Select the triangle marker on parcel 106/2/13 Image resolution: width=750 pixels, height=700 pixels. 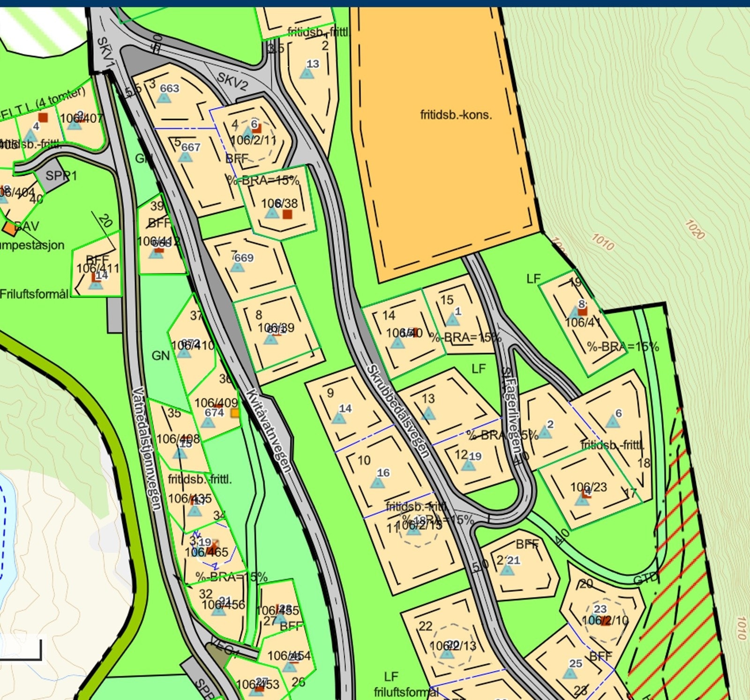[x=448, y=652]
